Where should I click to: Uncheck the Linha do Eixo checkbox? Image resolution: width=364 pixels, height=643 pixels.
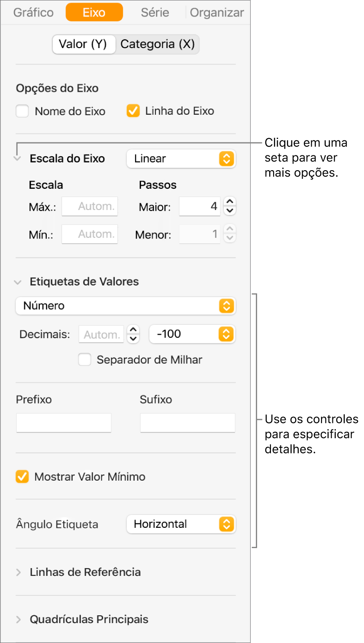133,111
